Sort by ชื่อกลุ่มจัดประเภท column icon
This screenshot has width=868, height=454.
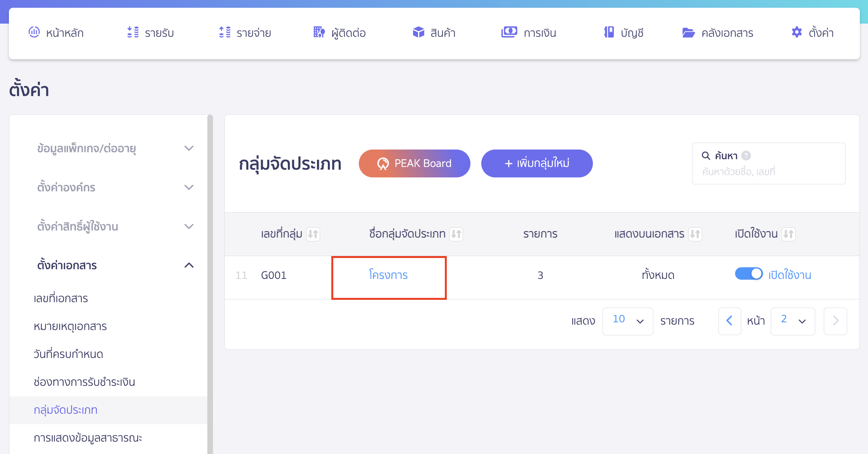[x=456, y=234]
